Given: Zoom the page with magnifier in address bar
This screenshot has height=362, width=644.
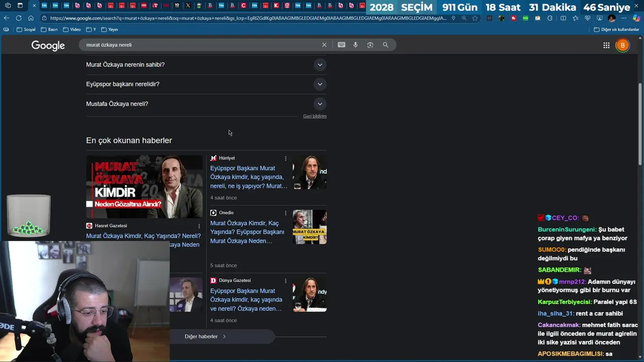Looking at the screenshot, I should click(x=464, y=18).
